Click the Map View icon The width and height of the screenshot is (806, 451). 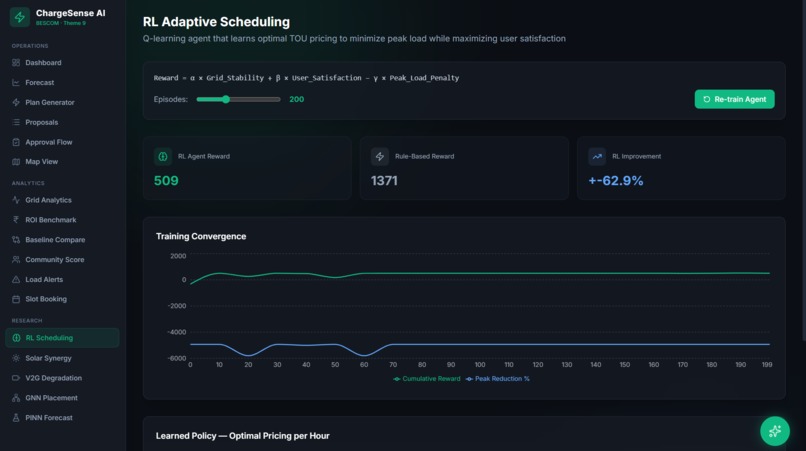[x=16, y=161]
